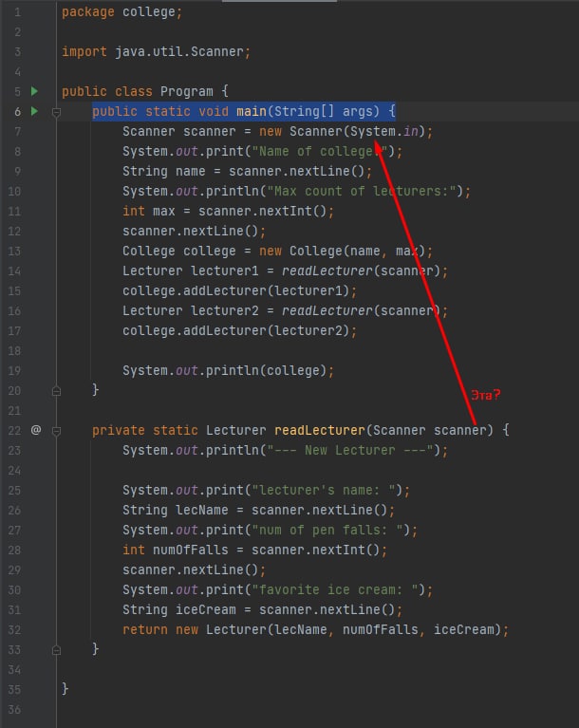
Task: Click 'college.addLecturer(lecturer1)' call
Action: point(236,291)
